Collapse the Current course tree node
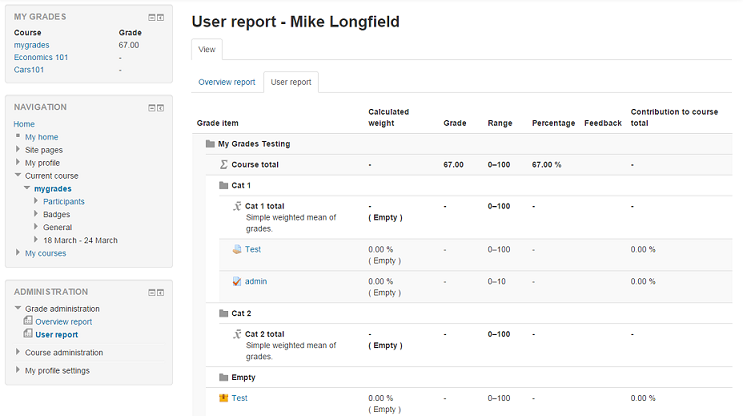Viewport: 743px width, 416px height. click(x=18, y=175)
